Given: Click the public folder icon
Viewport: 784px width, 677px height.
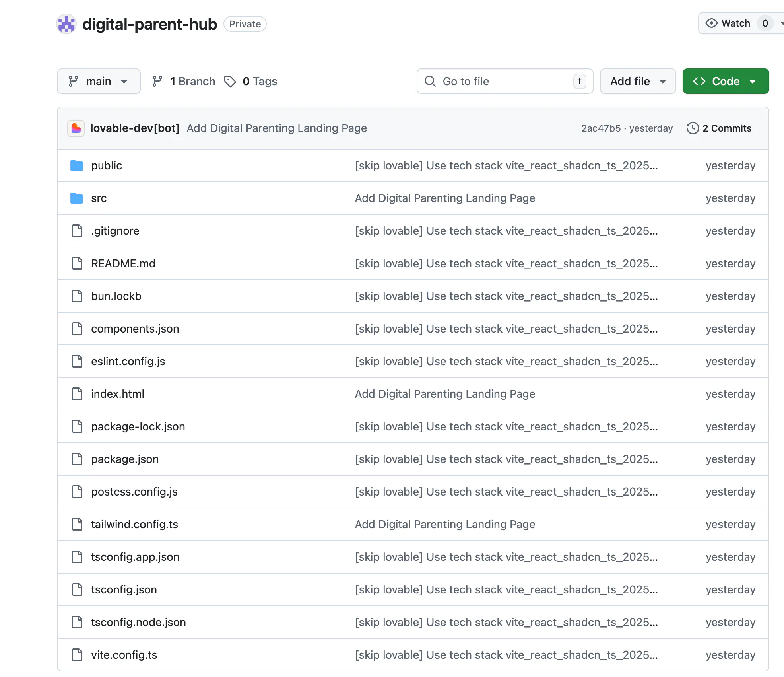Looking at the screenshot, I should tap(77, 165).
